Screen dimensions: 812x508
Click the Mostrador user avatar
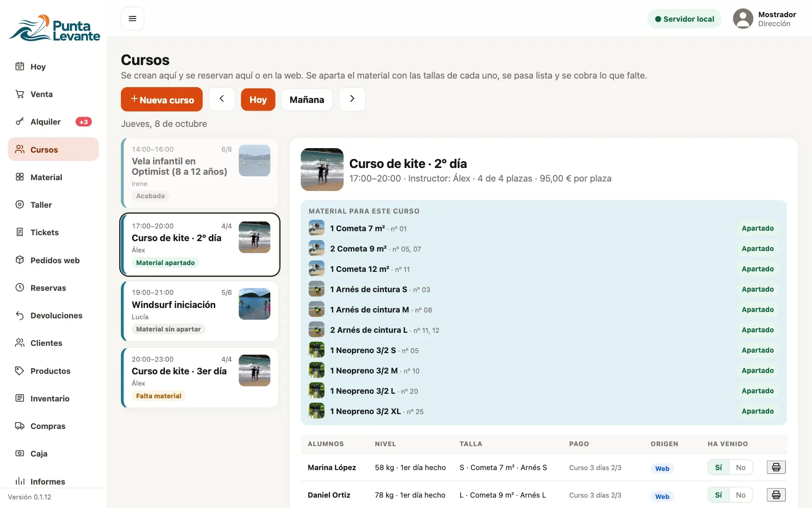(x=743, y=19)
